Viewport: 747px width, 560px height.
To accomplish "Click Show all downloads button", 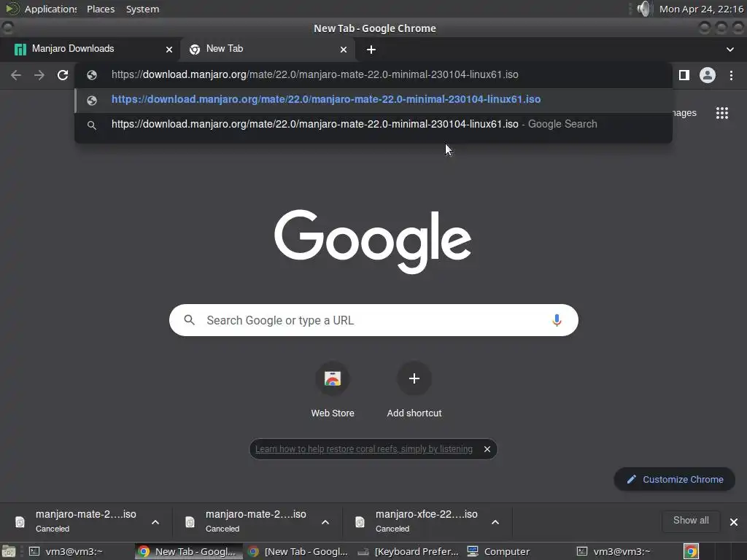I will [x=691, y=521].
